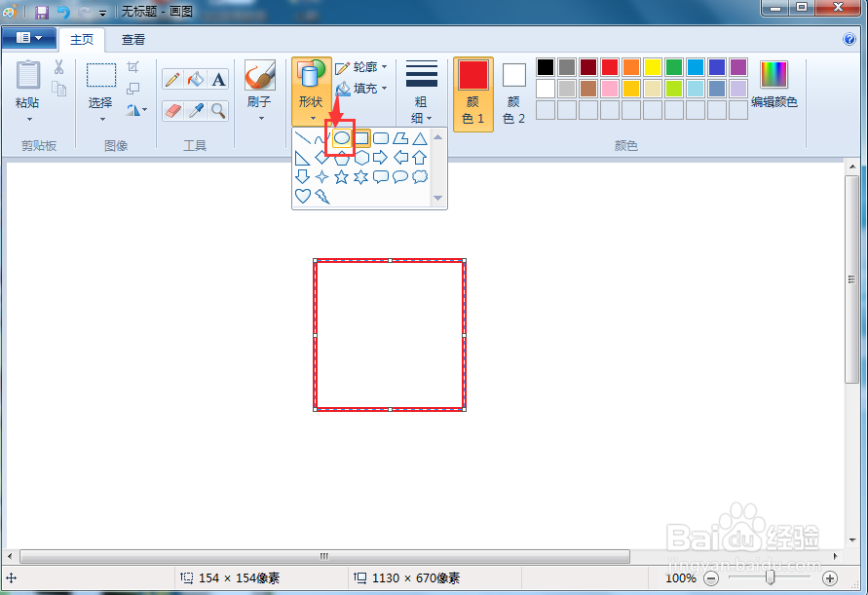Choose the Down arrow shape
Screen dimensions: 868x595
[302, 176]
